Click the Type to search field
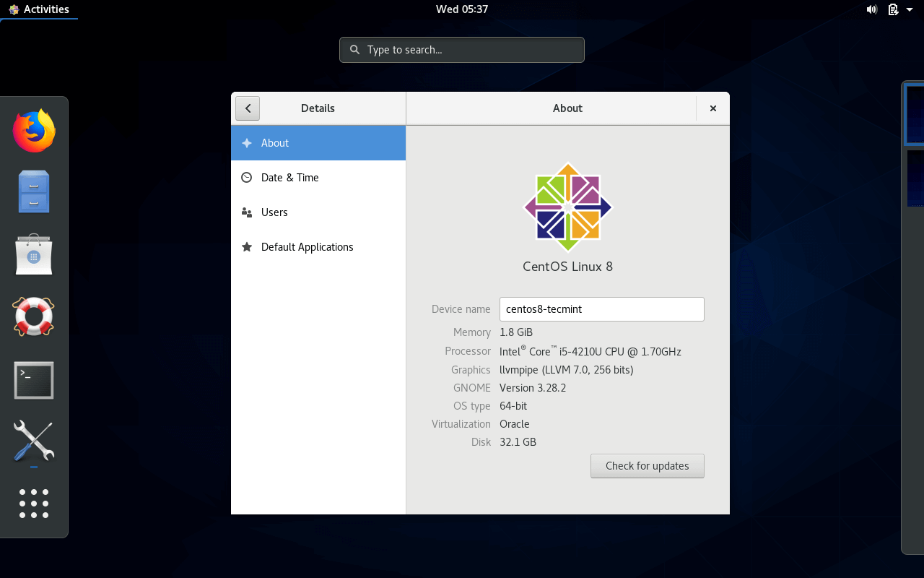The height and width of the screenshot is (578, 924). (461, 49)
